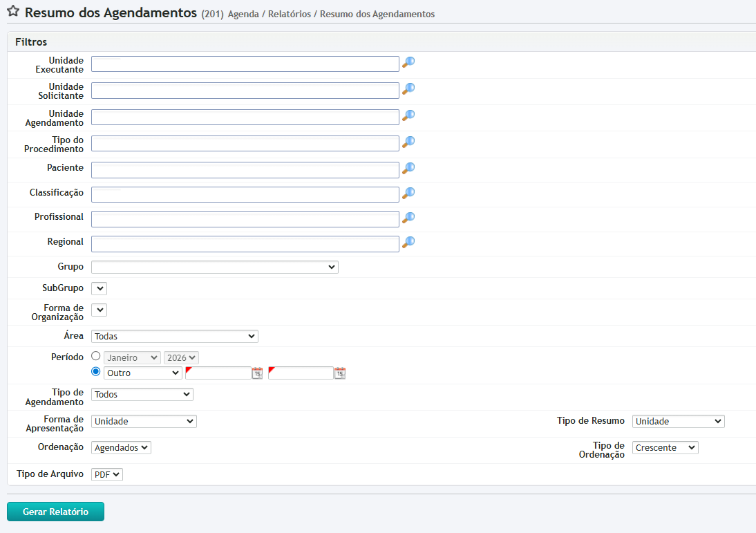Screen dimensions: 756x533
Task: Click the Unidade Solicitante search magnifier icon
Action: click(x=408, y=89)
